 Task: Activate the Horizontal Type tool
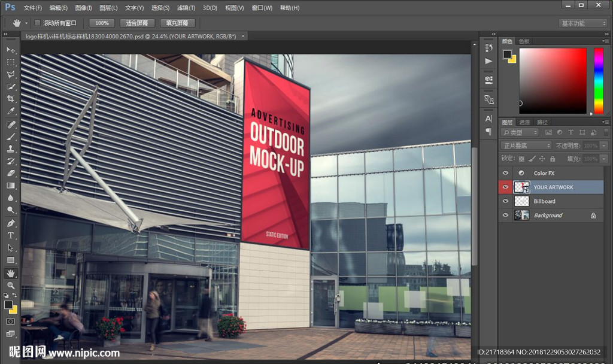(11, 235)
